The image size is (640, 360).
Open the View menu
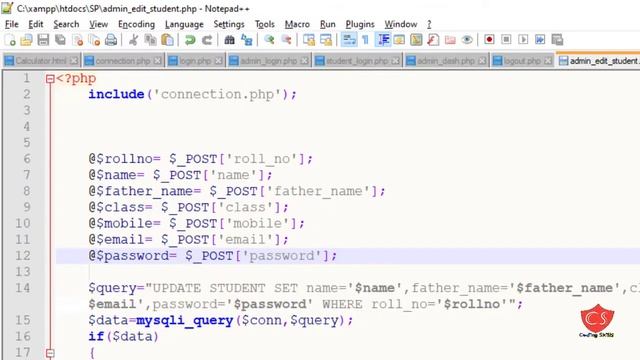pos(98,24)
